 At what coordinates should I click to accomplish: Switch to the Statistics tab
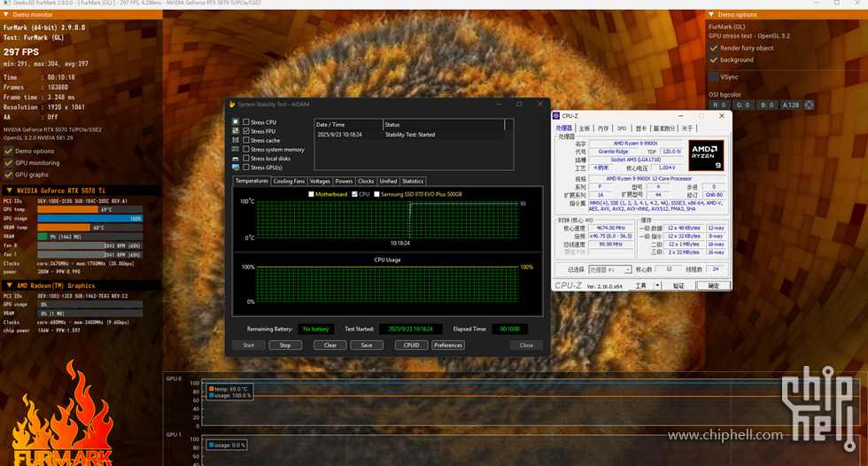(x=413, y=181)
